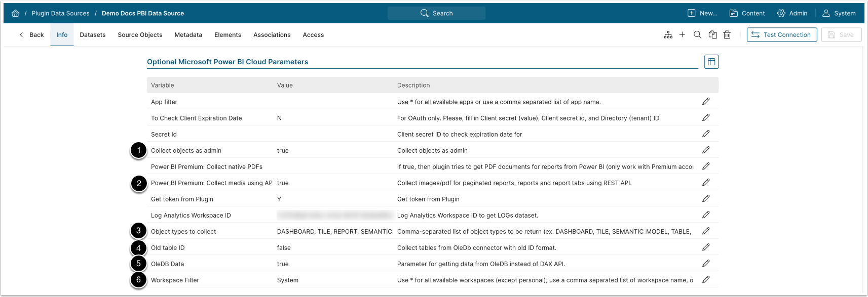868x297 pixels.
Task: Click the magnifier icon in the toolbar
Action: 697,35
